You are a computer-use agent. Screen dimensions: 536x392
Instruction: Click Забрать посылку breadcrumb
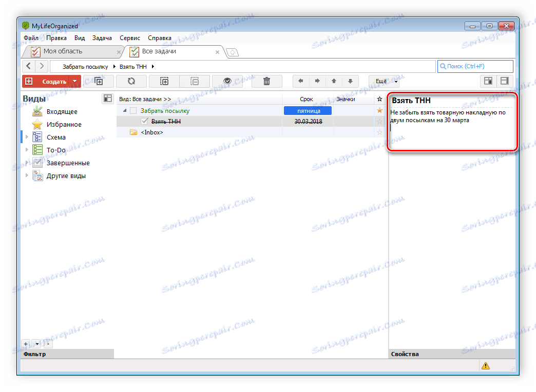tap(85, 67)
